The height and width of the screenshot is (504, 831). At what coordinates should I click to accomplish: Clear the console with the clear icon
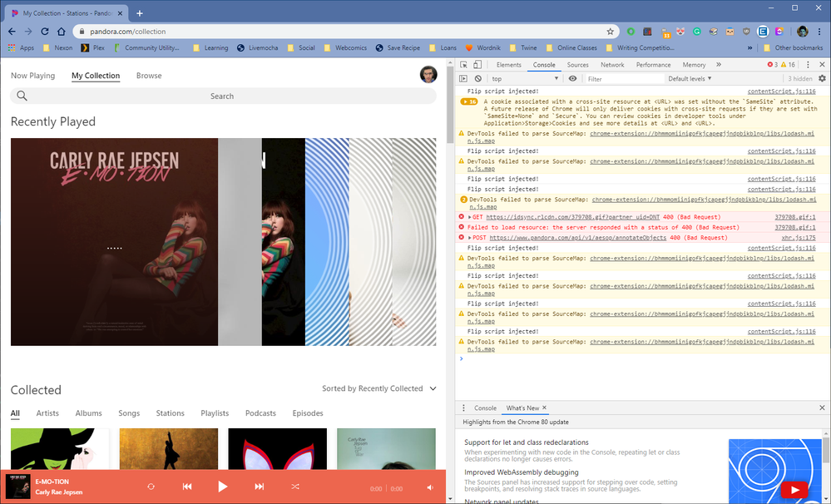(x=478, y=79)
